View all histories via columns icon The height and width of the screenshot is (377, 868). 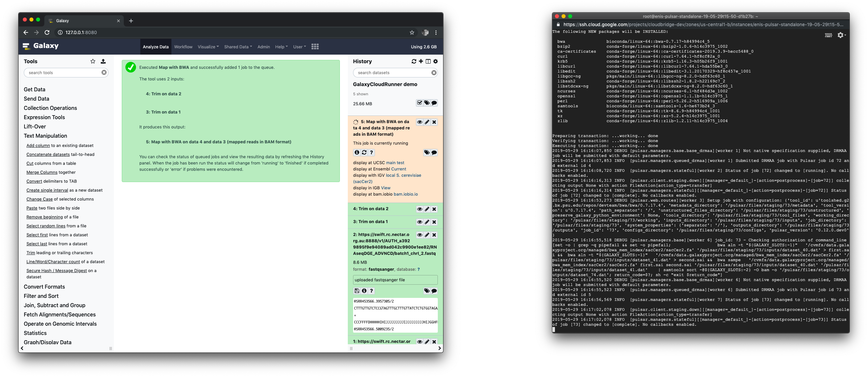[x=428, y=61]
